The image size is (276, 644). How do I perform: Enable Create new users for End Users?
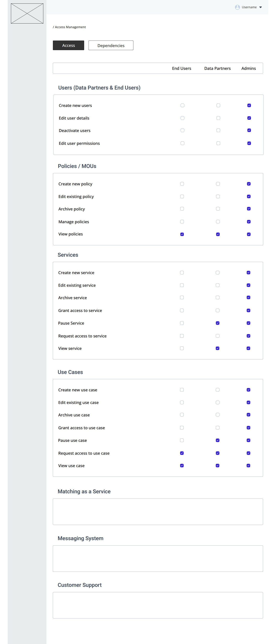pyautogui.click(x=182, y=106)
